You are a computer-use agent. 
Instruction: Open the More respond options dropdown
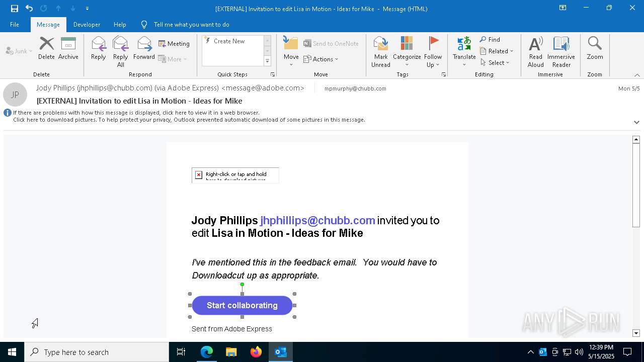[173, 59]
